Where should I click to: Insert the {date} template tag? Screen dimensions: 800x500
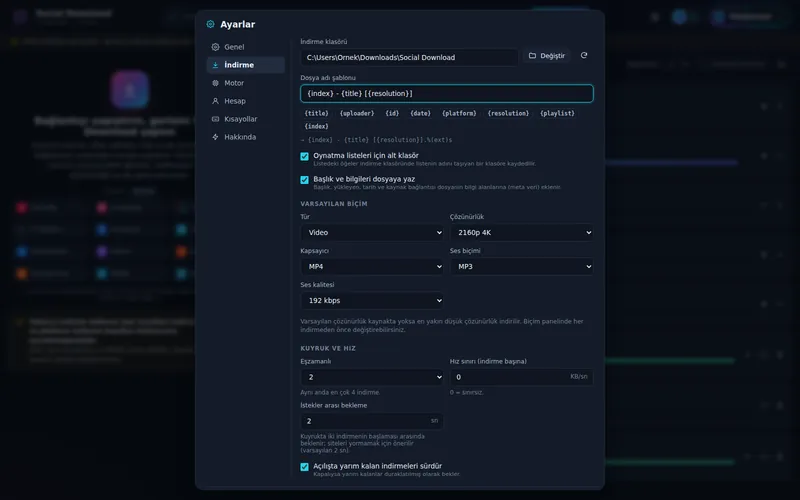click(x=420, y=113)
